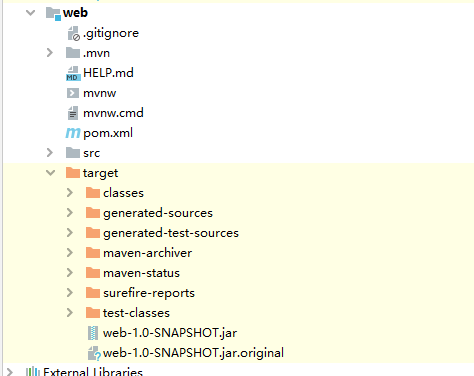The width and height of the screenshot is (474, 376).
Task: Click the mvnw.cmd file icon
Action: coord(73,113)
